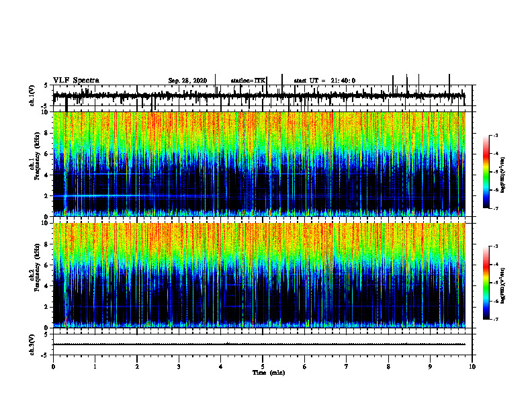
Task: Click the ch.2 spectrogram color scale bar
Action: coord(486,283)
